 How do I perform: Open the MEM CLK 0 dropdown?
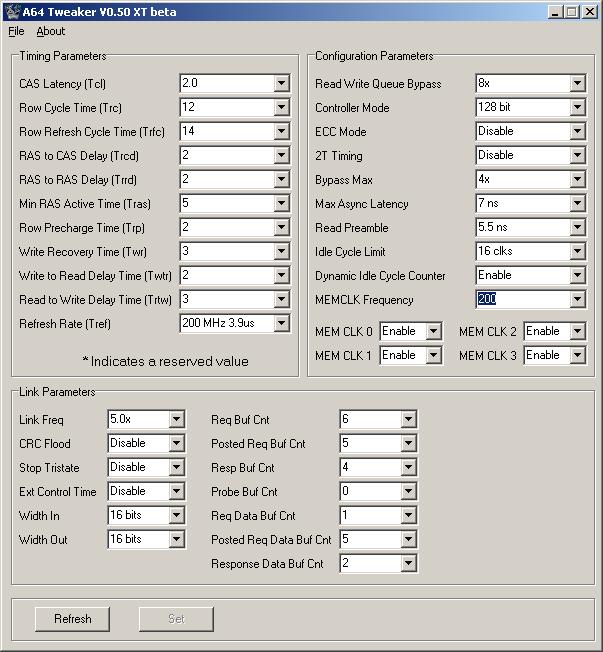pyautogui.click(x=433, y=332)
